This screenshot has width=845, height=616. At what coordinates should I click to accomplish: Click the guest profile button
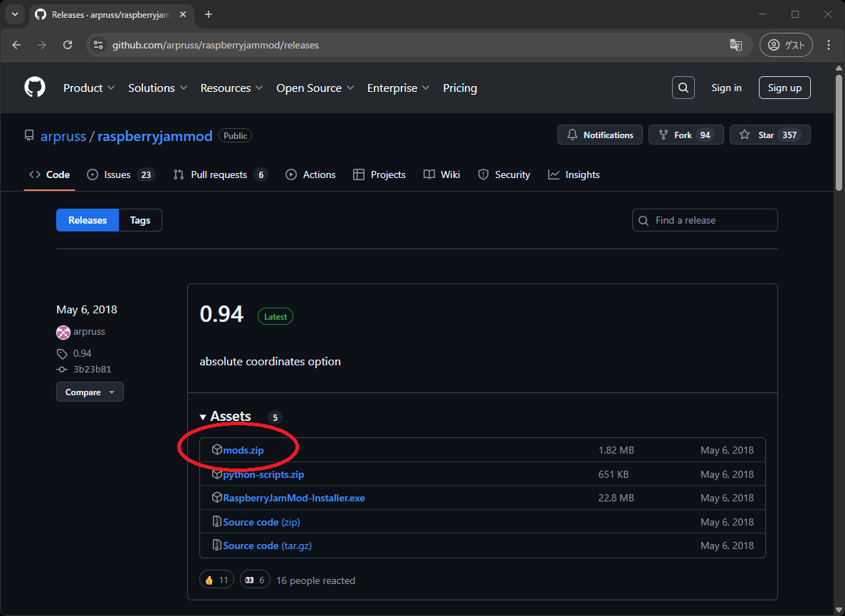(x=786, y=46)
